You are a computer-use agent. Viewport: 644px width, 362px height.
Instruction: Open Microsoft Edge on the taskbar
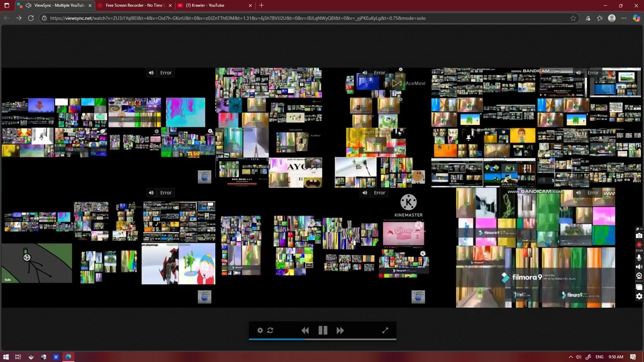(x=68, y=357)
